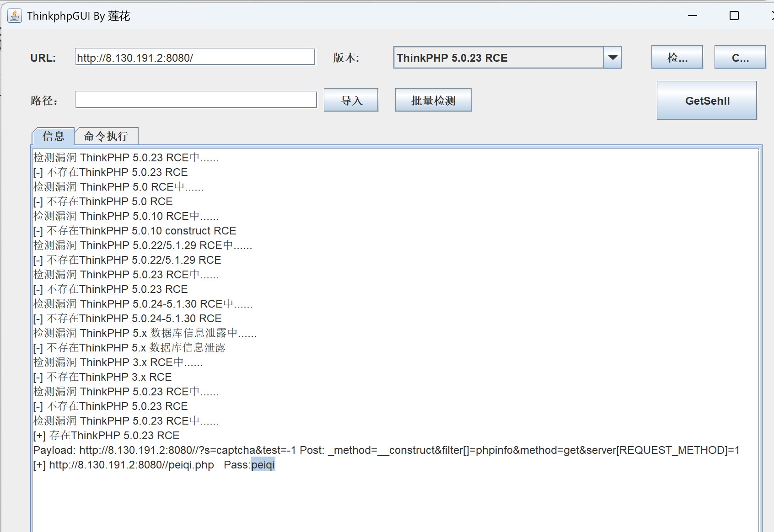
Task: Click '检测漏洞 ThinkPHP 3.x RCE中' line
Action: 118,362
